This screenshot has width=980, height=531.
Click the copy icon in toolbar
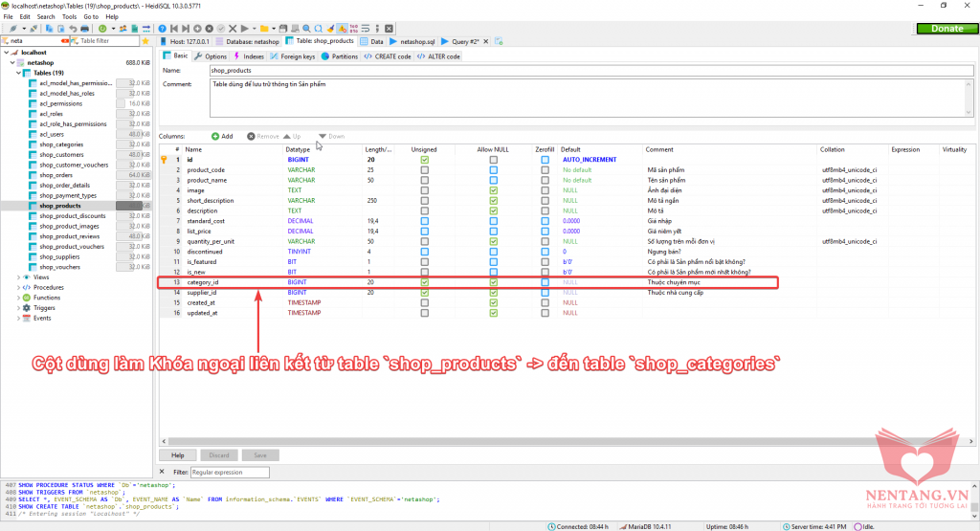(x=49, y=28)
